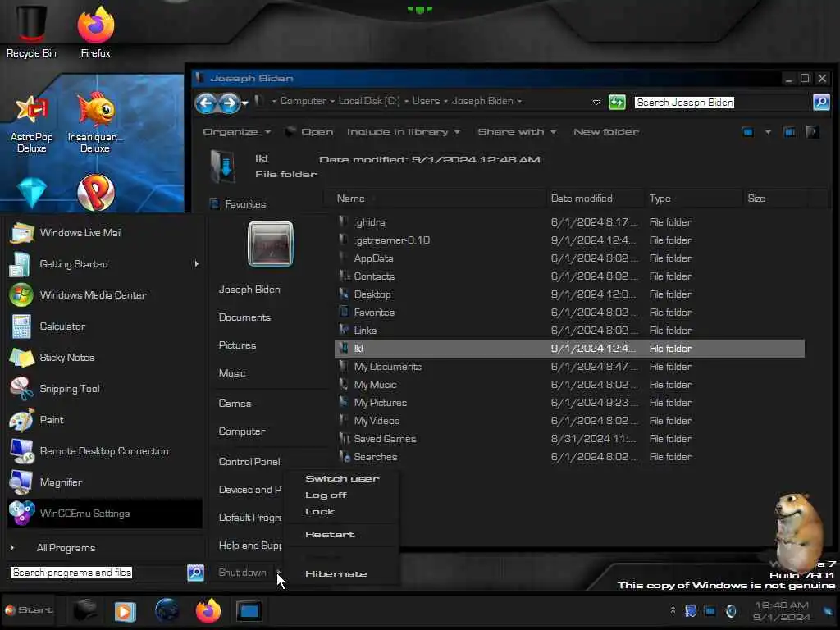840x630 pixels.
Task: Open Windows Live Mail in Start menu
Action: click(x=105, y=233)
